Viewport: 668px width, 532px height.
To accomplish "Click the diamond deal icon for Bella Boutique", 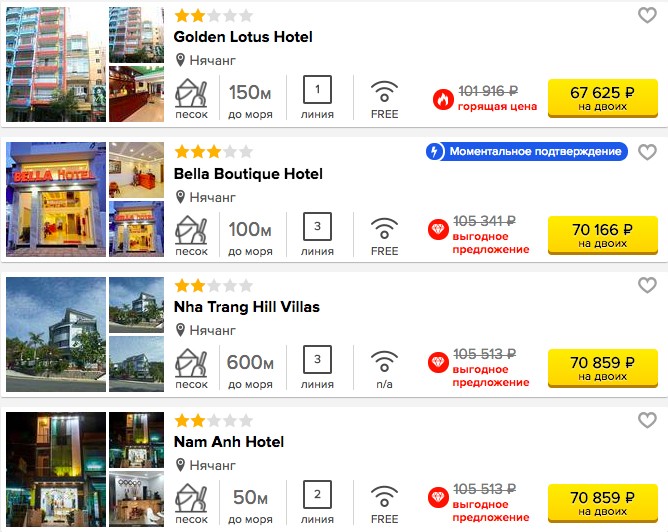I will pos(438,230).
